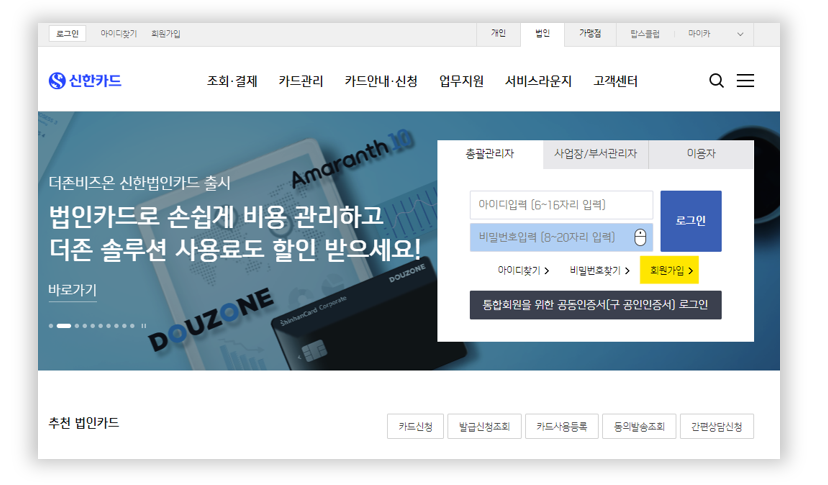
Task: Open the search magnifier icon
Action: (716, 80)
